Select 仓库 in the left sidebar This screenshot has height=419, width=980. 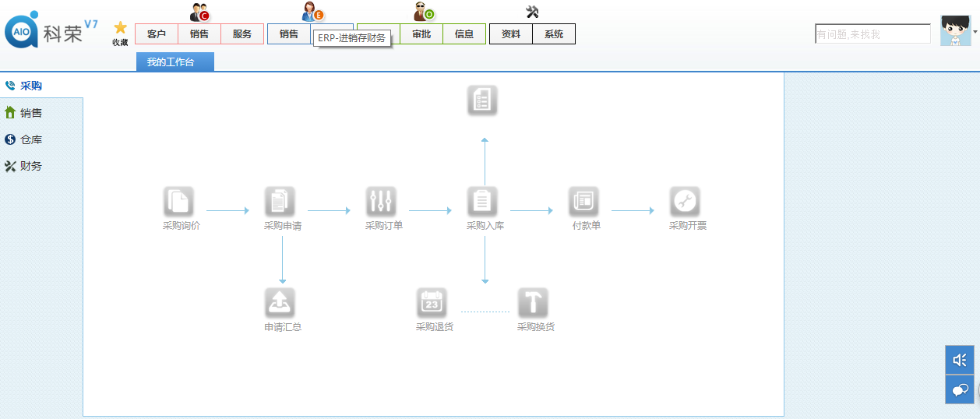pyautogui.click(x=41, y=139)
